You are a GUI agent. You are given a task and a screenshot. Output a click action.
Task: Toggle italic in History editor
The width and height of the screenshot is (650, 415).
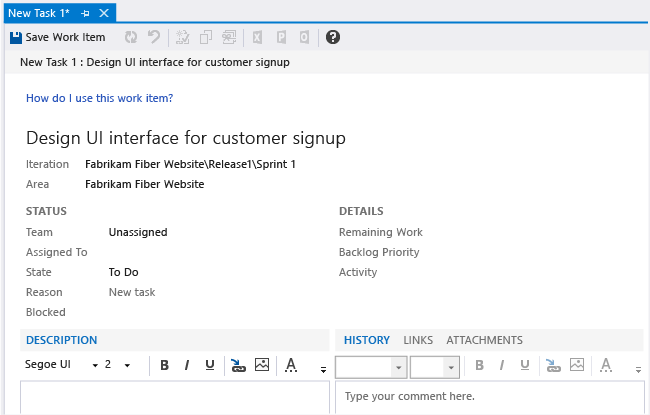point(502,365)
